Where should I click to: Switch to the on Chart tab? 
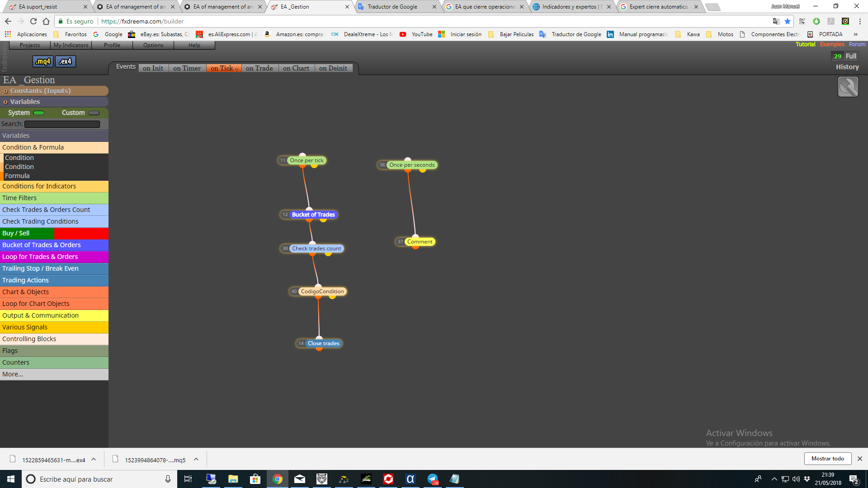pos(296,68)
